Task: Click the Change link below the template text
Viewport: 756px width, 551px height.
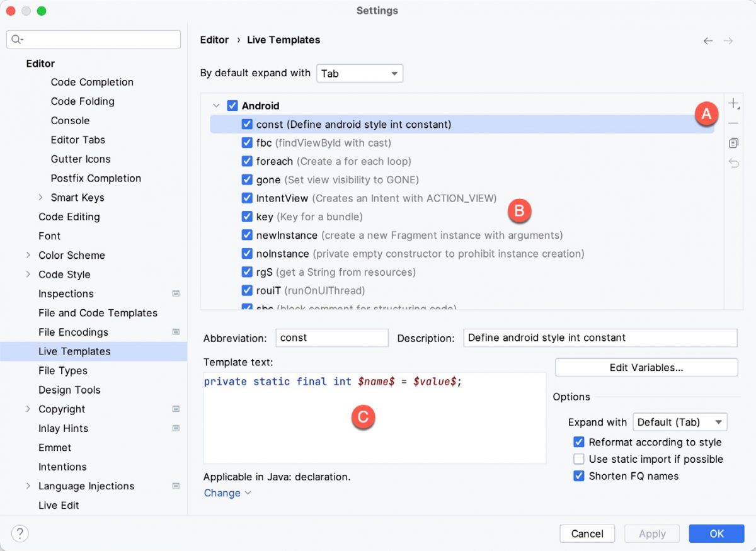Action: pos(222,493)
